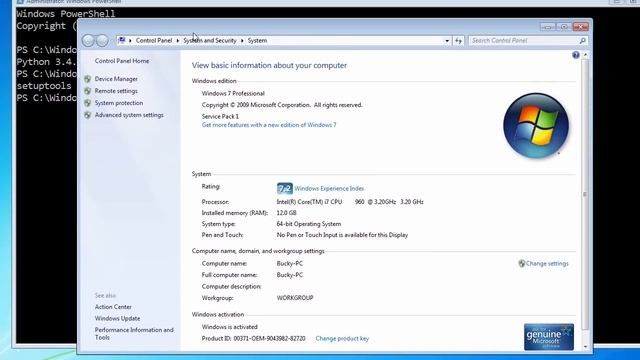Click Bucky-PC beside Computer name
640x360 pixels.
289,264
